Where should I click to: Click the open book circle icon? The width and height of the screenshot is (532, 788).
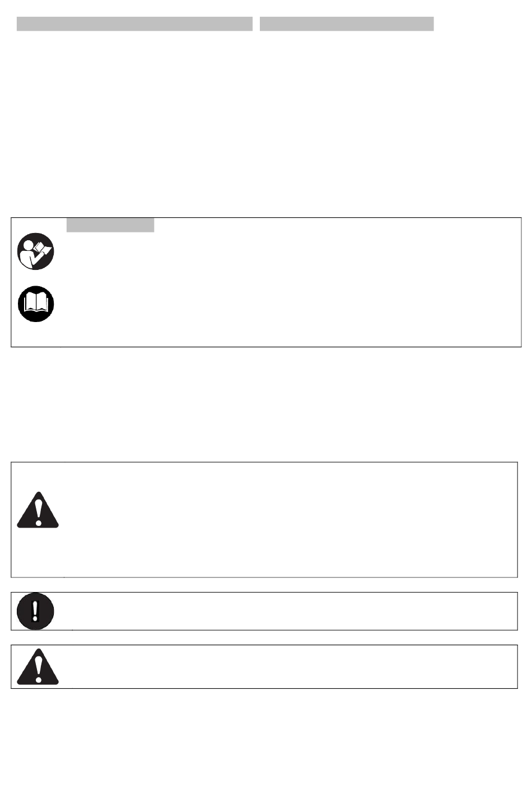point(36,304)
